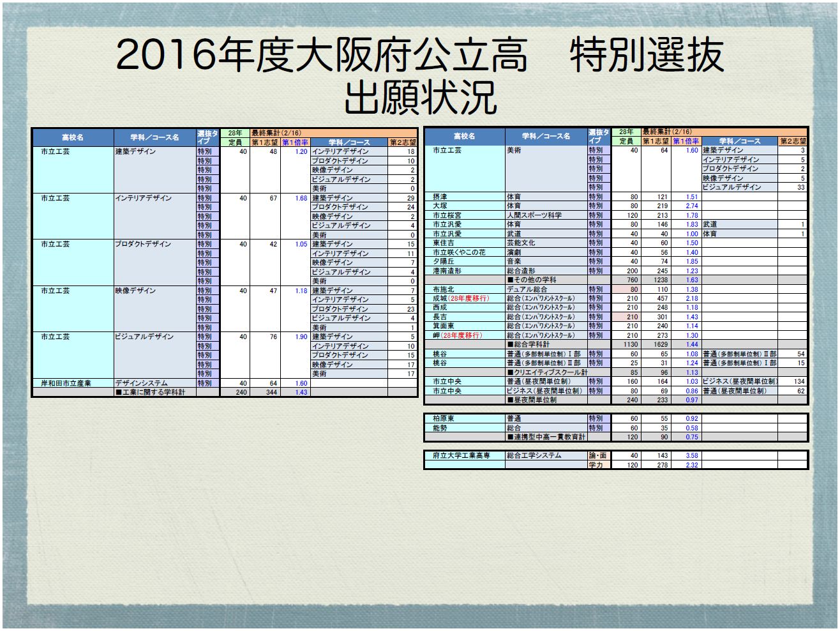Select the 市立咲くやこの花 school cell
The image size is (840, 631).
pos(465,252)
